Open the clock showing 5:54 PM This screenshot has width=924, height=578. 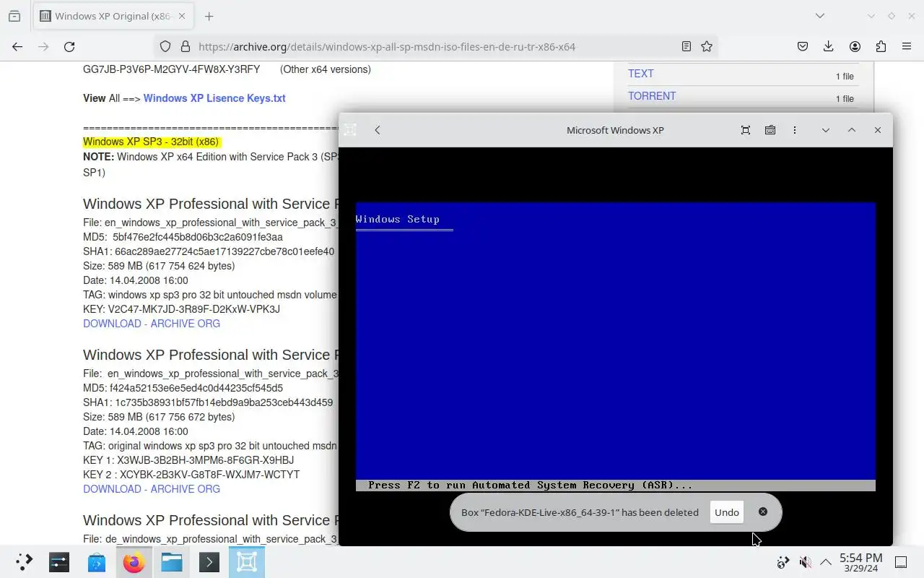point(860,562)
